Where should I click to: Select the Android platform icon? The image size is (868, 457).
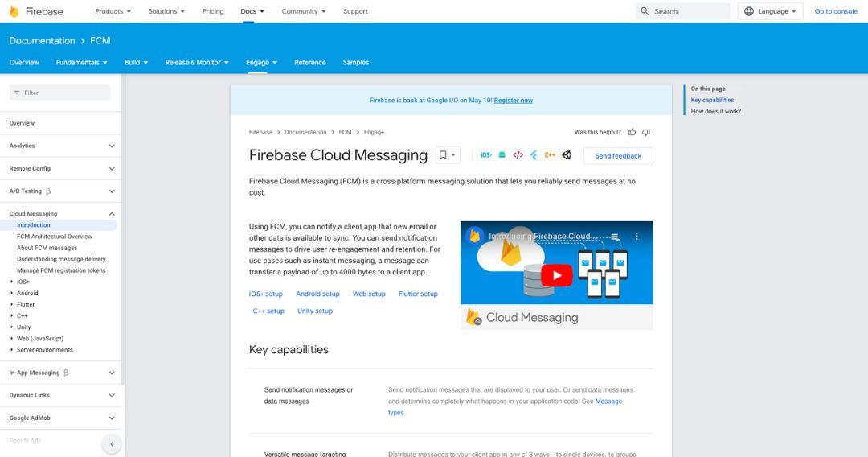pyautogui.click(x=502, y=155)
